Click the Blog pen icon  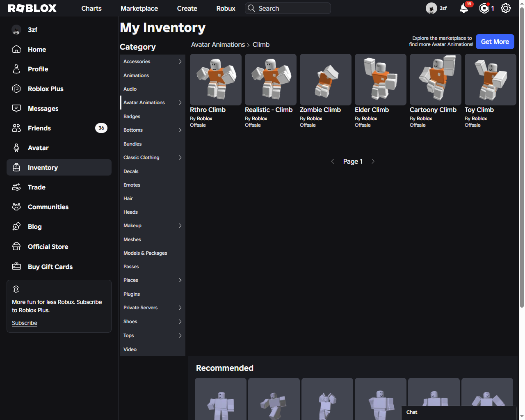(16, 226)
